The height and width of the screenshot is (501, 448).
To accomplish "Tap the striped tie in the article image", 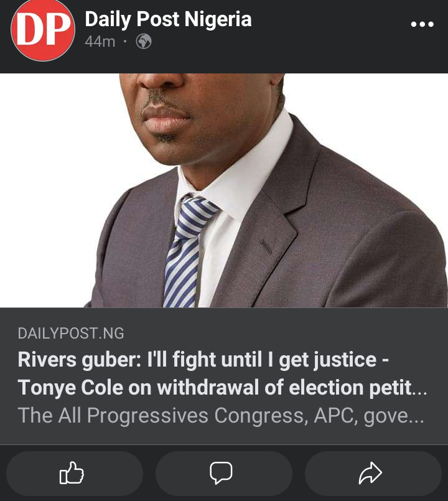I will (x=189, y=251).
